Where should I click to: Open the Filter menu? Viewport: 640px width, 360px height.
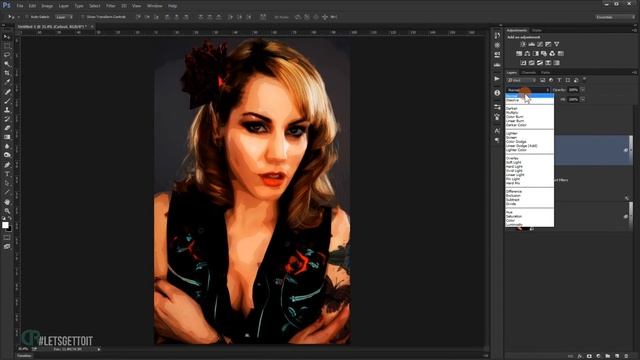[111, 6]
